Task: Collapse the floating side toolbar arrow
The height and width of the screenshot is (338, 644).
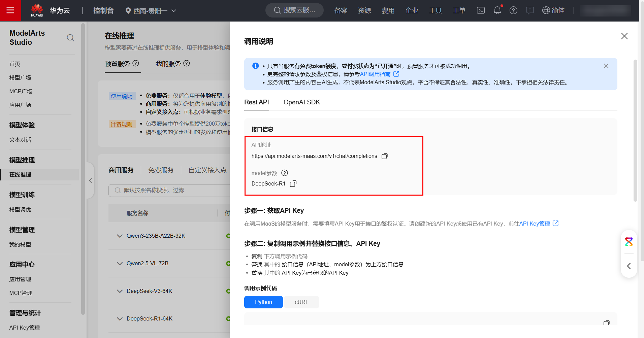Action: (x=629, y=266)
